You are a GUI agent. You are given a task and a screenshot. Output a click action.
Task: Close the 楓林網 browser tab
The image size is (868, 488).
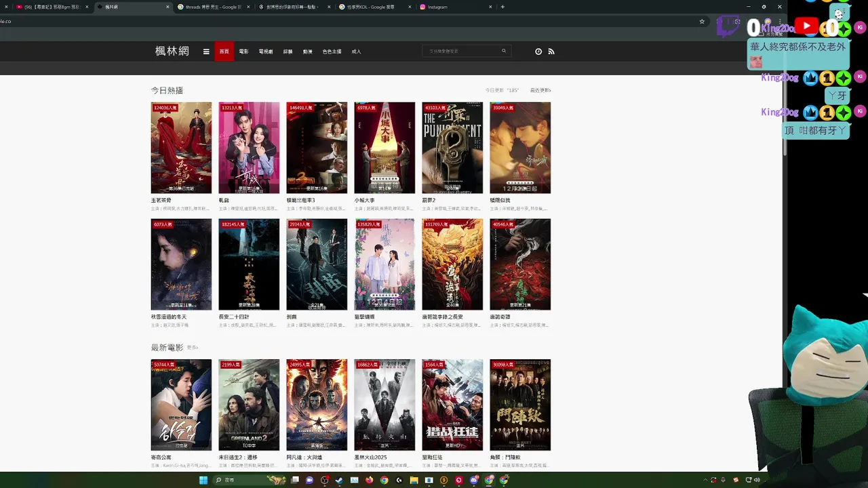(x=167, y=7)
